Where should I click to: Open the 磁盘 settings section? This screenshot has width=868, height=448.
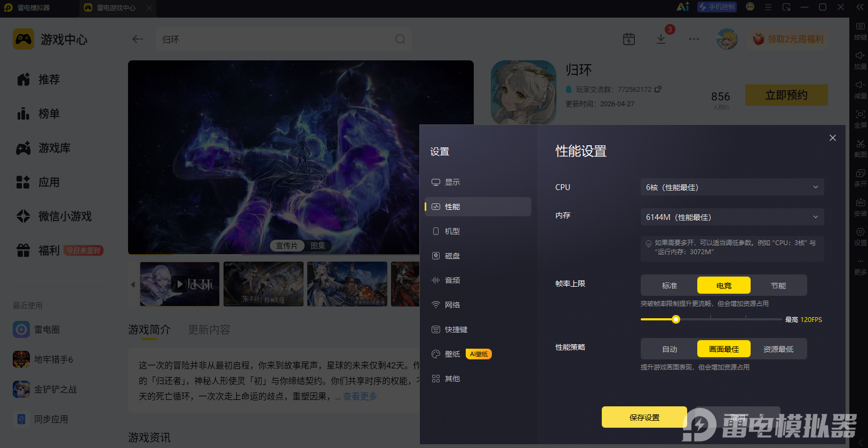click(x=477, y=256)
